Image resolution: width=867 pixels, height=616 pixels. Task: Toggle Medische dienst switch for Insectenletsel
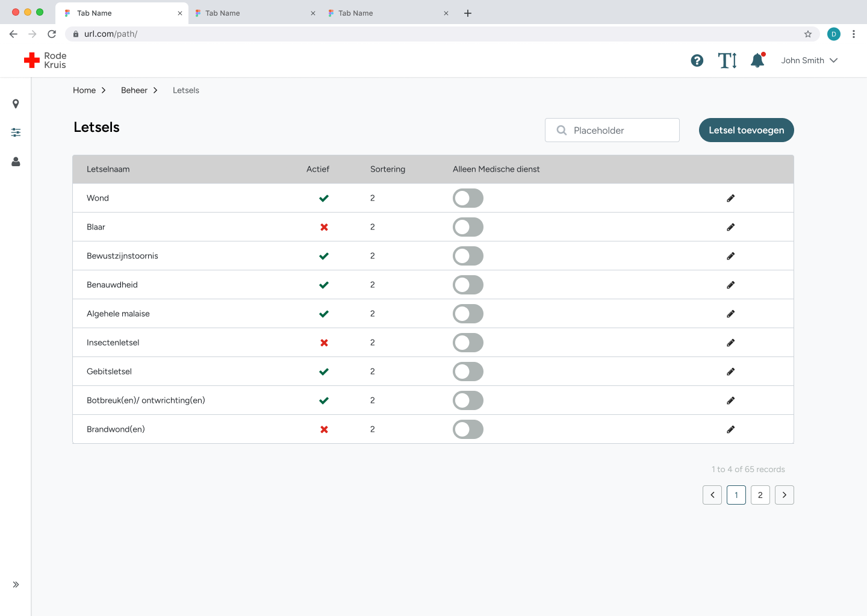coord(468,343)
